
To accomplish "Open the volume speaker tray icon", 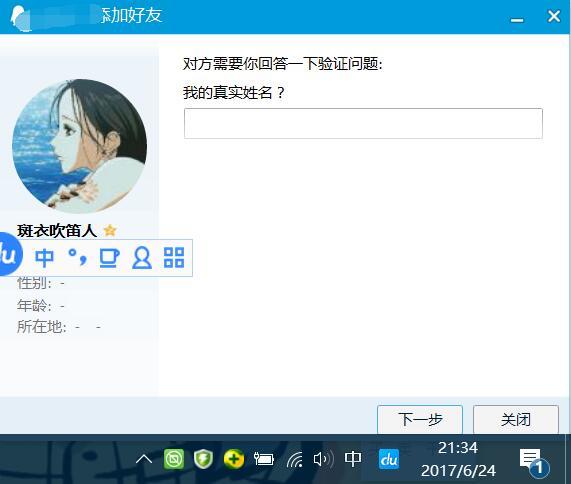I will (323, 459).
